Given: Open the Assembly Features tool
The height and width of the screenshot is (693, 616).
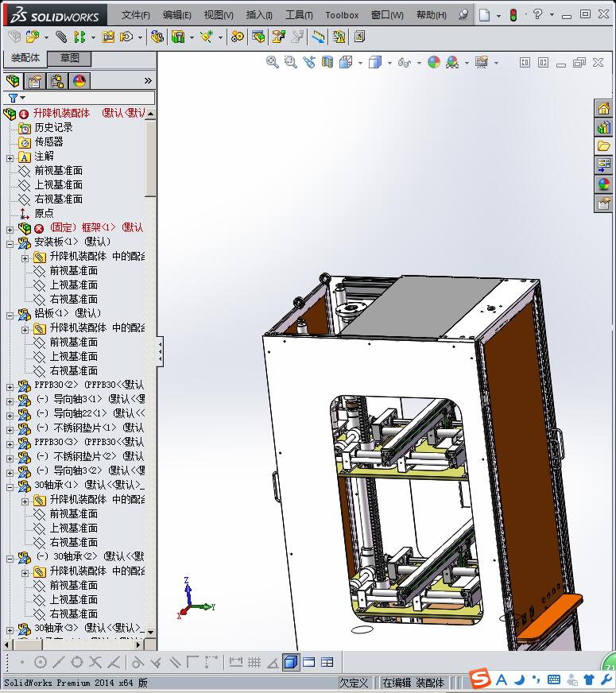Looking at the screenshot, I should [178, 37].
